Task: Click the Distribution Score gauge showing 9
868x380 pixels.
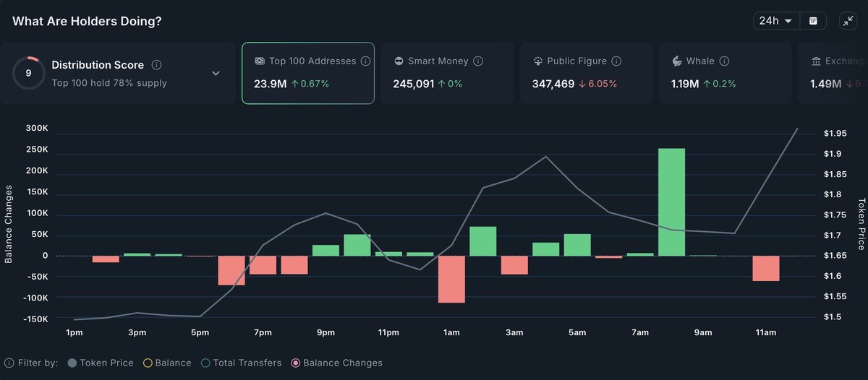Action: [x=29, y=73]
